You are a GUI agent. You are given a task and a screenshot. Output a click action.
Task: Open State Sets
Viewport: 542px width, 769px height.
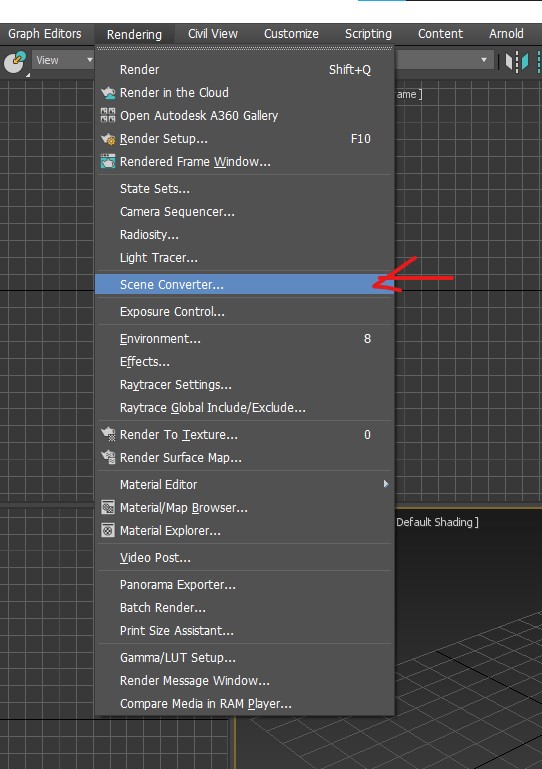click(245, 189)
